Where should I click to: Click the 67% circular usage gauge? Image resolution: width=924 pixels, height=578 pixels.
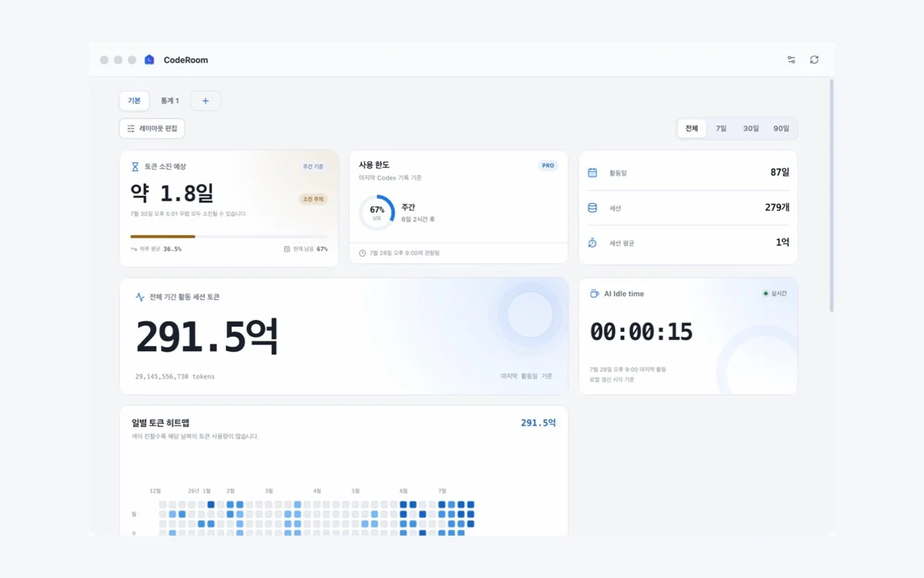point(377,213)
